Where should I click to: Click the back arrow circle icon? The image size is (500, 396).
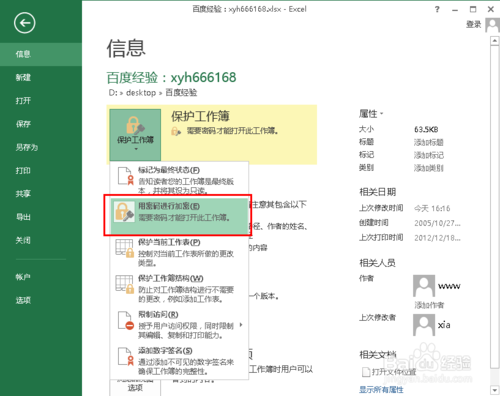[x=24, y=23]
